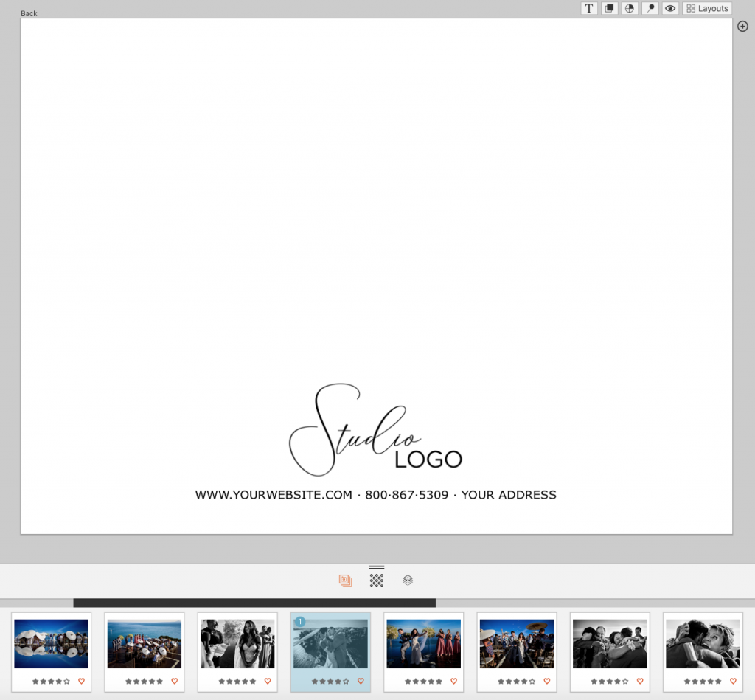The height and width of the screenshot is (700, 755).
Task: Toggle the heart on the black-and-white bride photo
Action: point(268,682)
